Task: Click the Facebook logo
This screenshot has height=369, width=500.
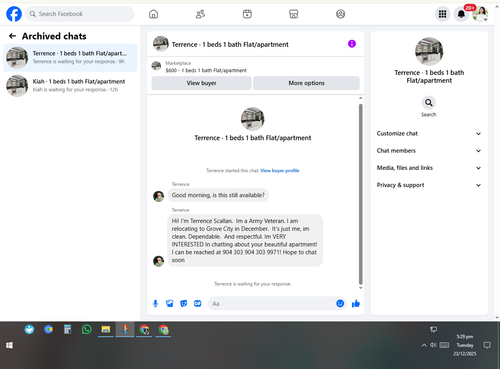Action: (x=14, y=14)
